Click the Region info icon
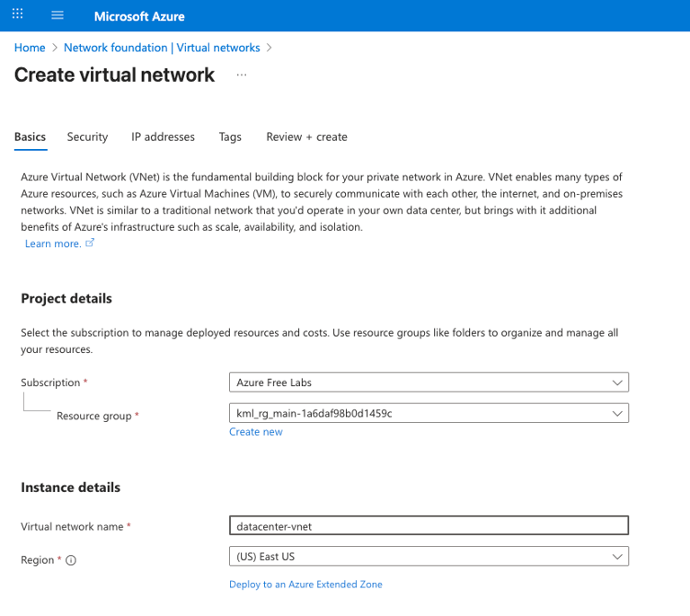 pyautogui.click(x=71, y=560)
